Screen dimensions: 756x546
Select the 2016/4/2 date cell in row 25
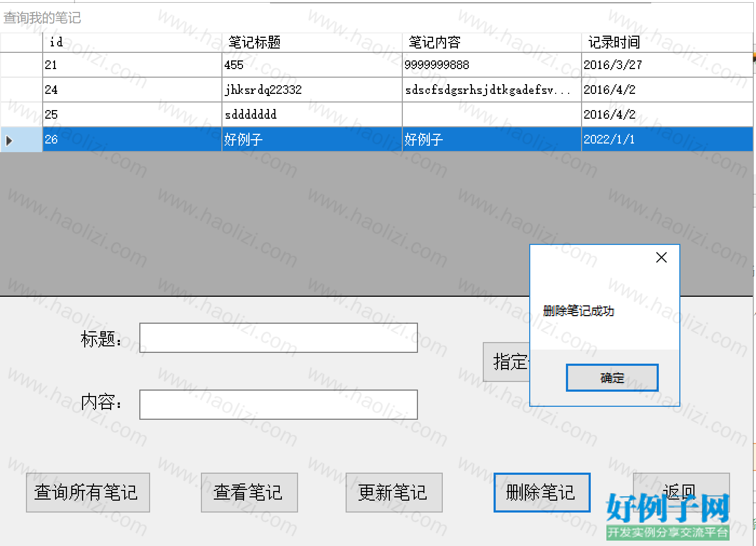coord(667,114)
